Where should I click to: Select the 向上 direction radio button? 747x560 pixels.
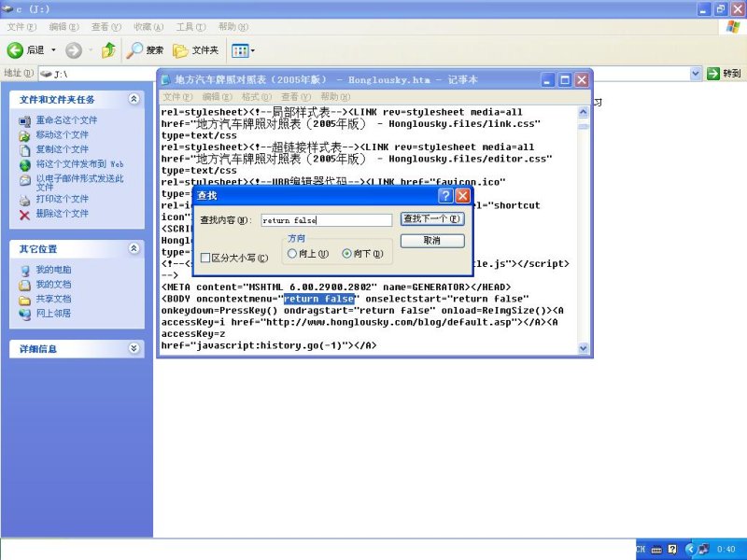click(293, 253)
